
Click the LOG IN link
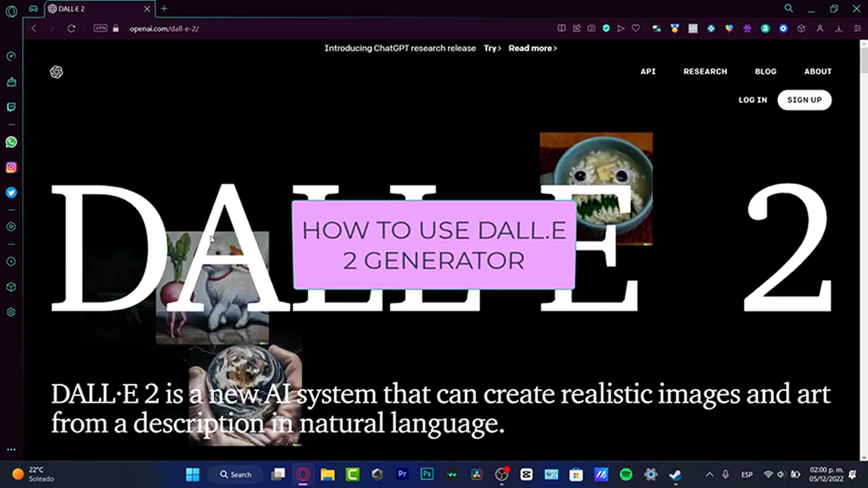coord(753,100)
